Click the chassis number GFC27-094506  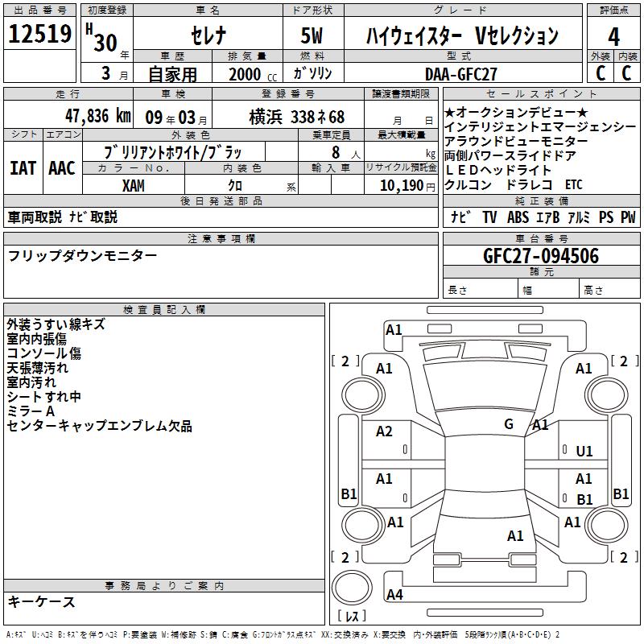click(541, 256)
